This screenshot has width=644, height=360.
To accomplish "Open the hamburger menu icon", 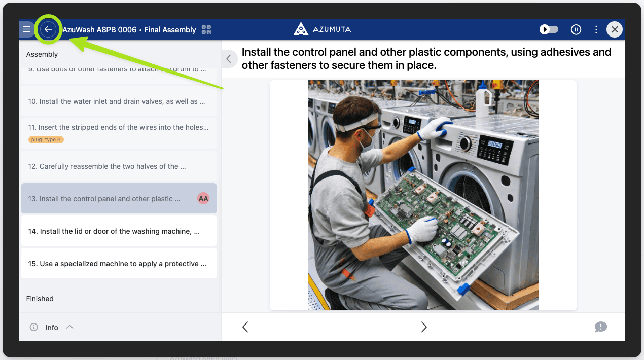I will [26, 29].
